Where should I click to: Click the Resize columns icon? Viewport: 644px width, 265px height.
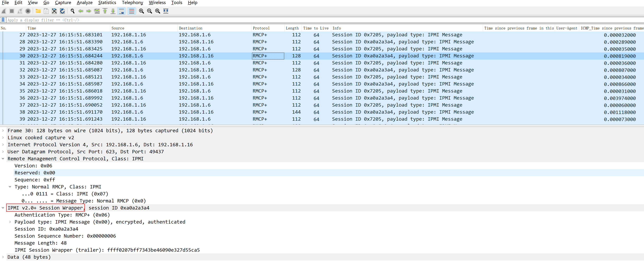pyautogui.click(x=166, y=11)
